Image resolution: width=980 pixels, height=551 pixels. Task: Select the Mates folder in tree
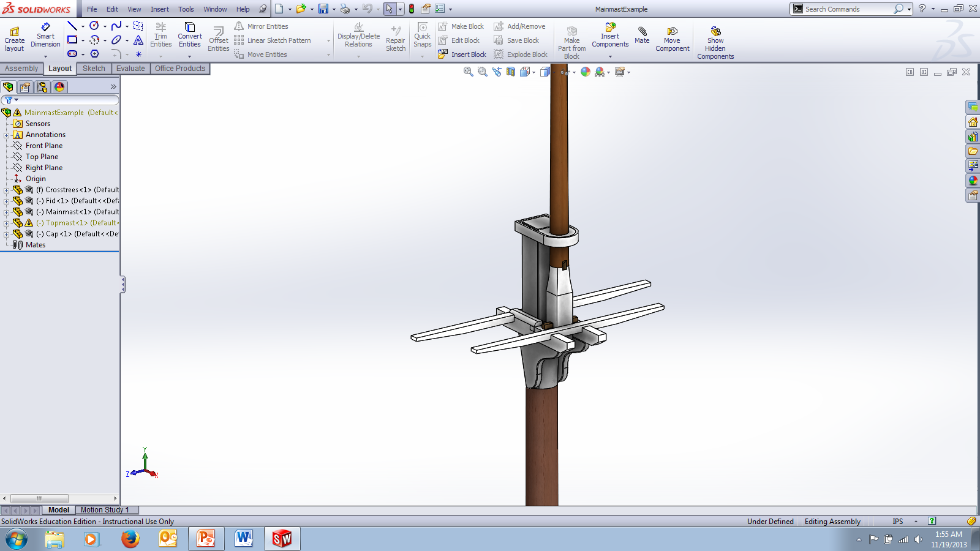coord(36,245)
